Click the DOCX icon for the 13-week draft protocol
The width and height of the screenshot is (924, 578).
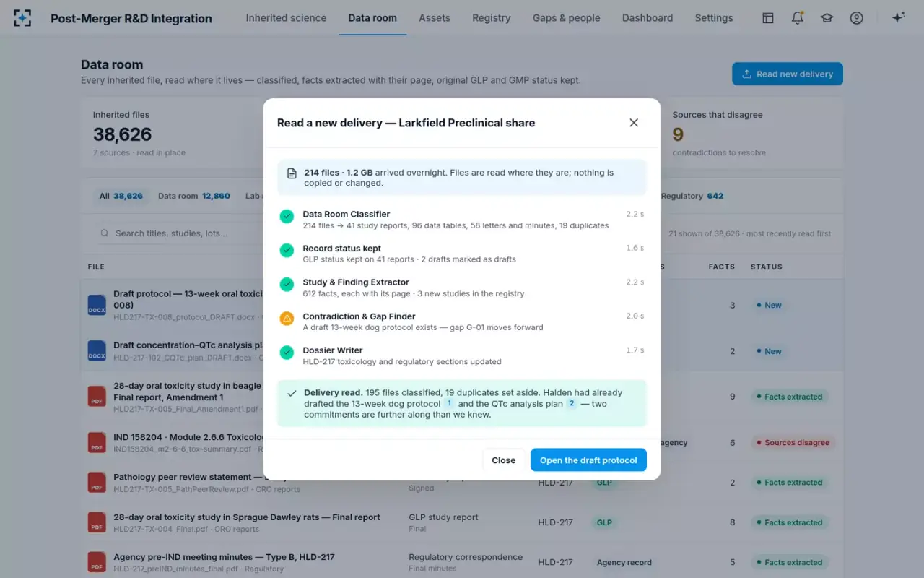[x=97, y=305]
